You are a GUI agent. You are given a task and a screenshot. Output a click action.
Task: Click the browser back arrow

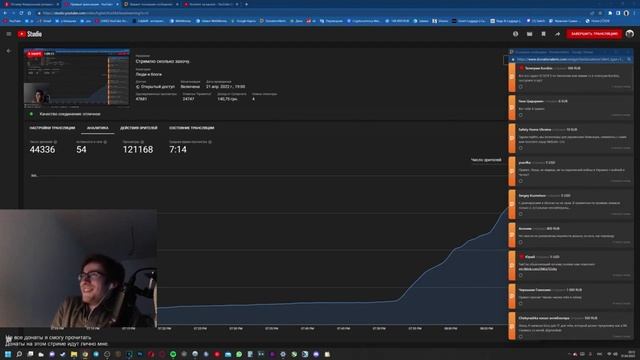5,13
